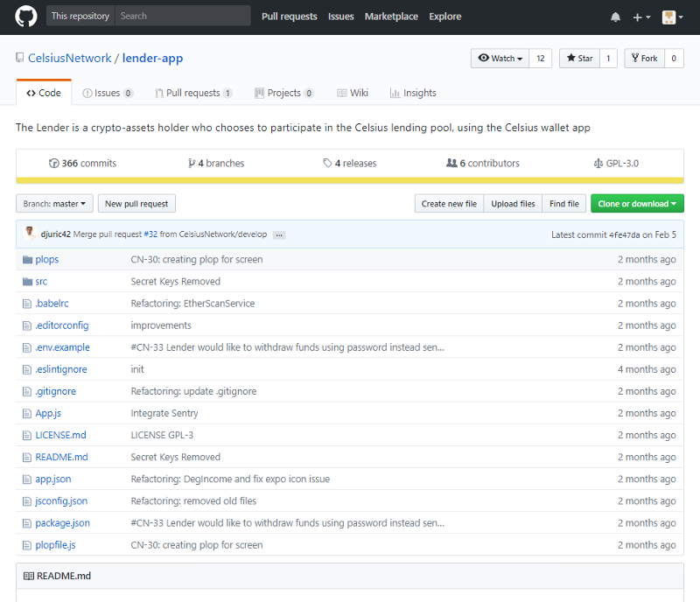
Task: Click Find file button
Action: pos(564,204)
